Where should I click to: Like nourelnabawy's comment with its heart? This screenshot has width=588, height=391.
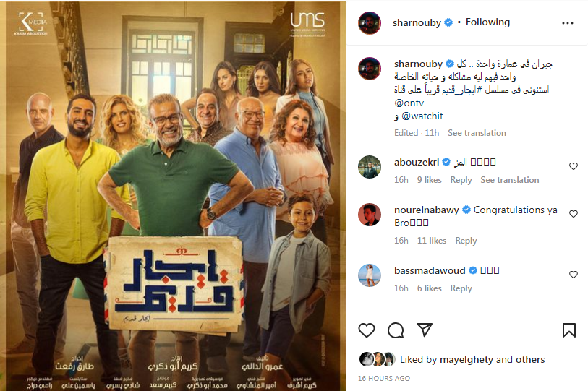pos(574,214)
